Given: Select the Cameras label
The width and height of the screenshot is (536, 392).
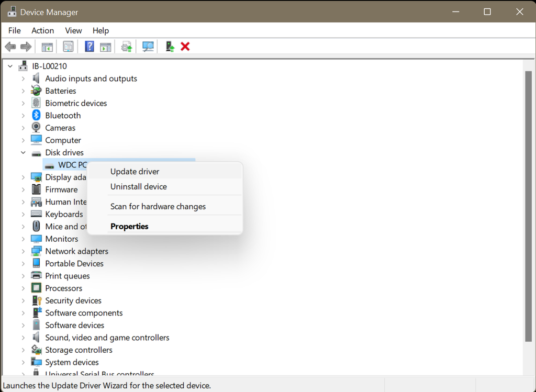Looking at the screenshot, I should (x=60, y=128).
